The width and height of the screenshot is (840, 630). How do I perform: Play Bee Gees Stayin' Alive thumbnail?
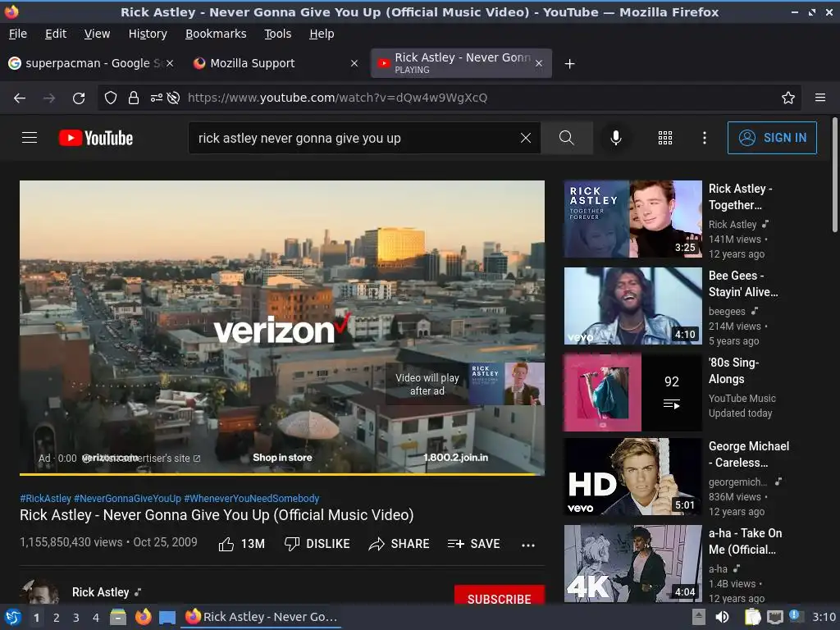(x=632, y=306)
